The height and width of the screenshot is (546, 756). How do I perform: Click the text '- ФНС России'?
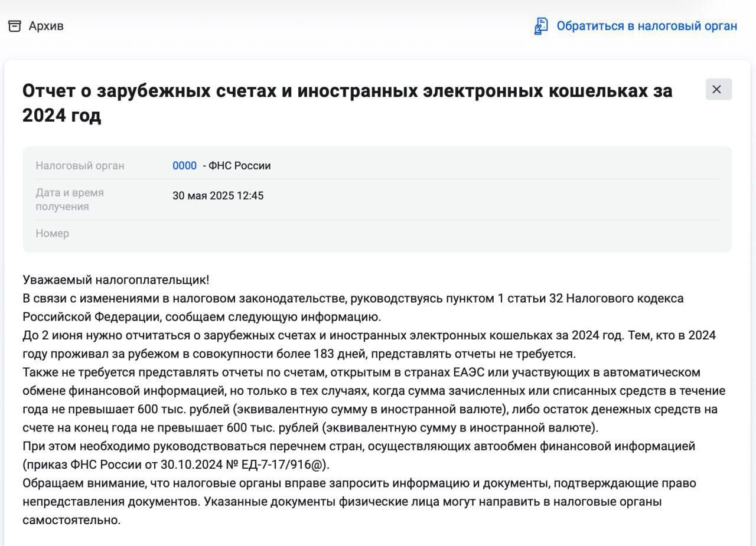(x=237, y=166)
